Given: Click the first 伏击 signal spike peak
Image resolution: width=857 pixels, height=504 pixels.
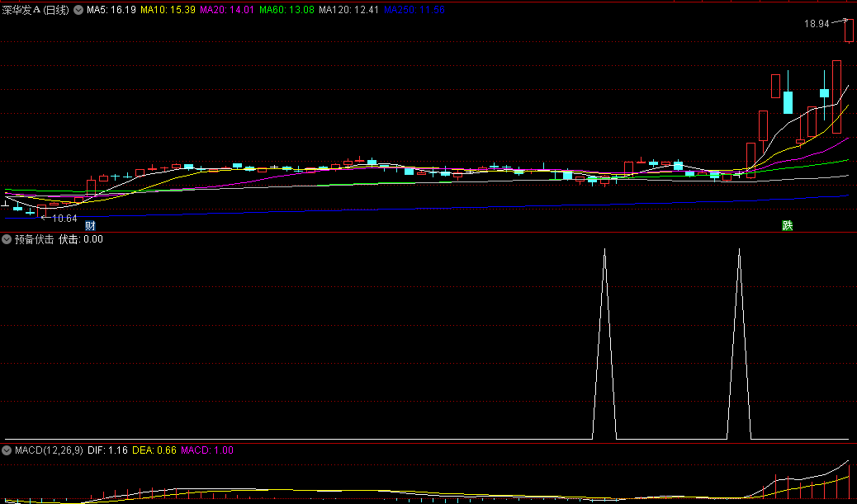Looking at the screenshot, I should (604, 249).
